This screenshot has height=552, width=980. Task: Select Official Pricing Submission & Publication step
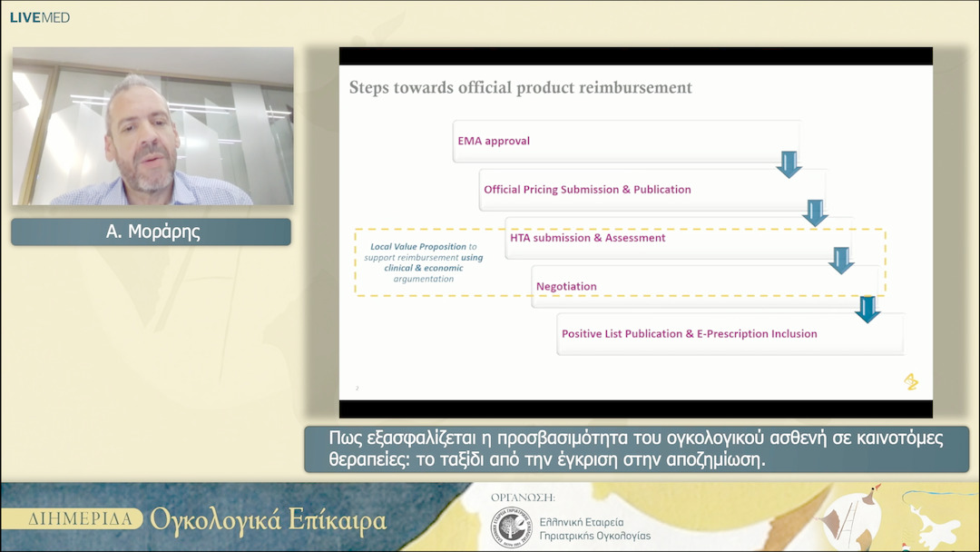tap(651, 190)
